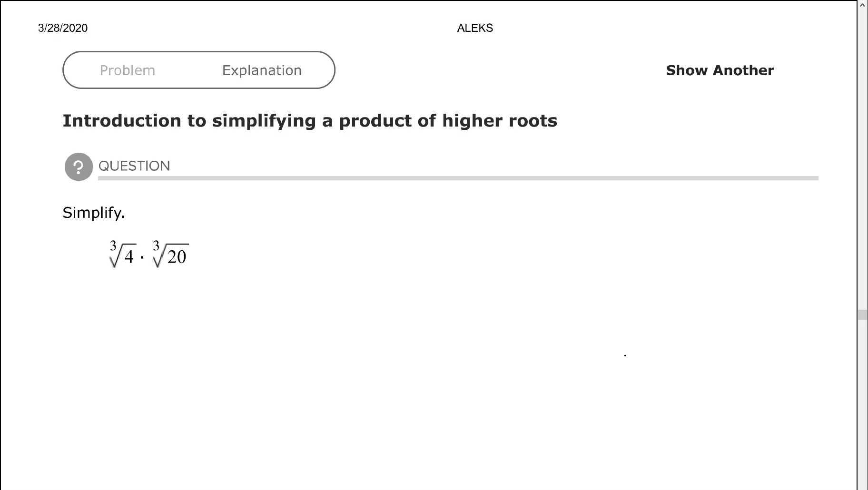Select the Explanation tab
Image resolution: width=868 pixels, height=490 pixels.
coord(261,70)
